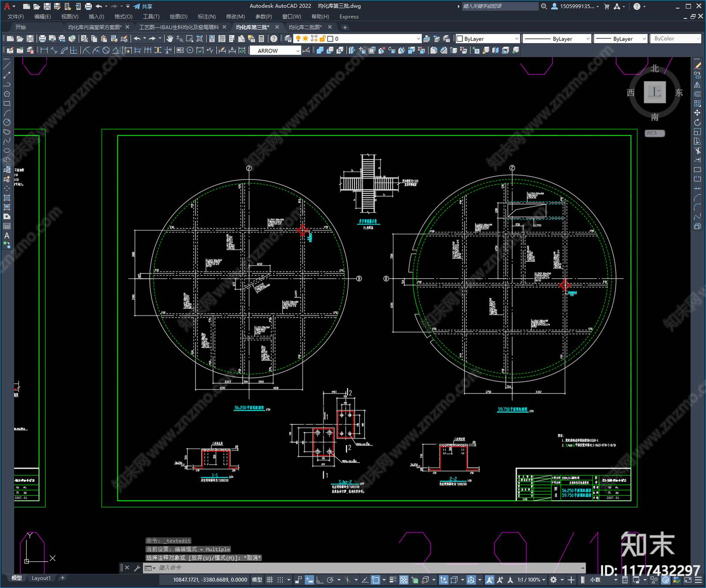Click the new drawing tab plus button
Image resolution: width=706 pixels, height=588 pixels.
[345, 27]
